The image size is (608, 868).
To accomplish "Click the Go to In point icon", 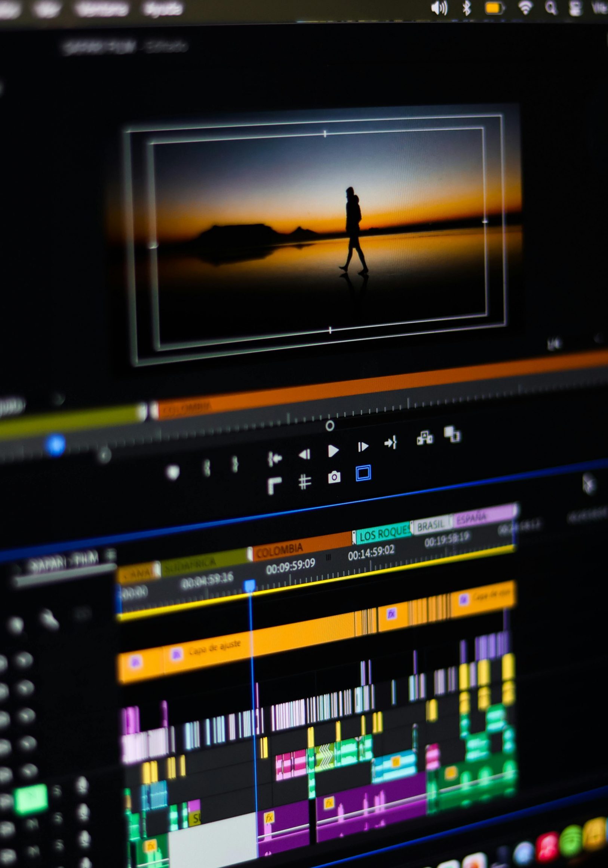I will 275,459.
